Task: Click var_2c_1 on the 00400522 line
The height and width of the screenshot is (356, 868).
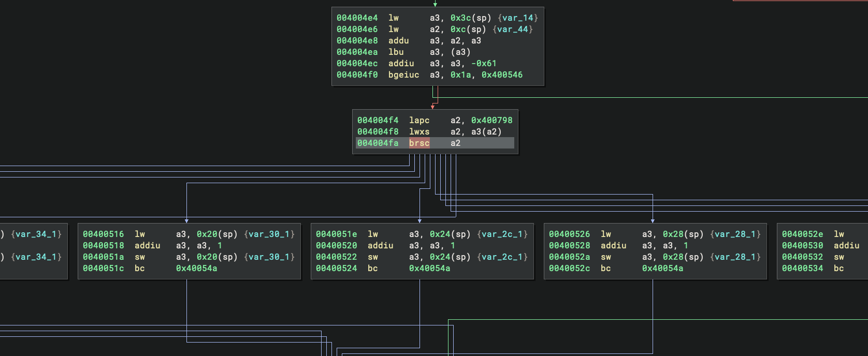Action: 502,257
